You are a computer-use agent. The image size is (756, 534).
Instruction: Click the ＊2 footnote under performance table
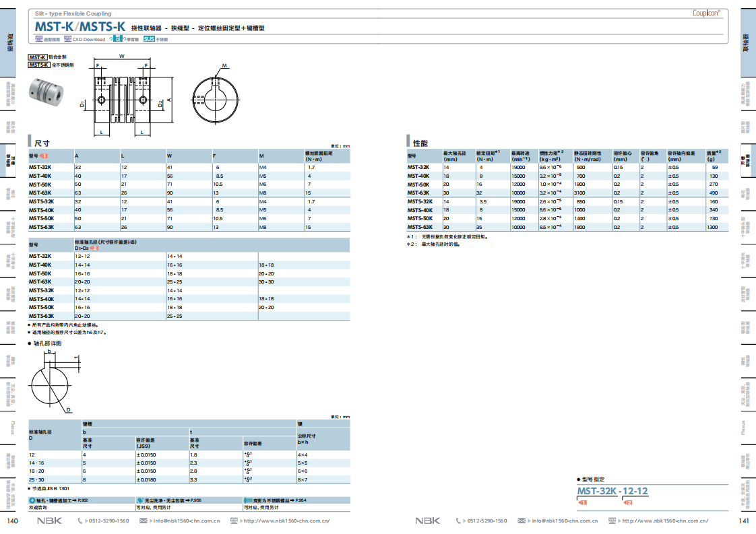pos(433,244)
